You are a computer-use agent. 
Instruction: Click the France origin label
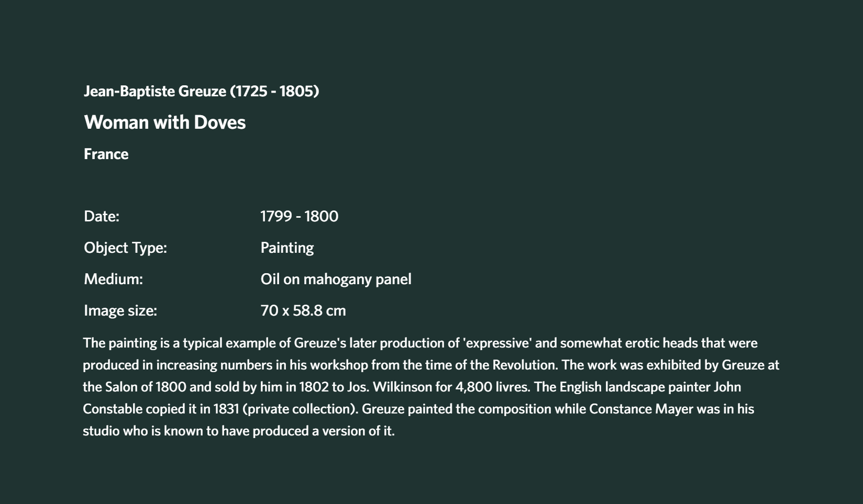[106, 154]
